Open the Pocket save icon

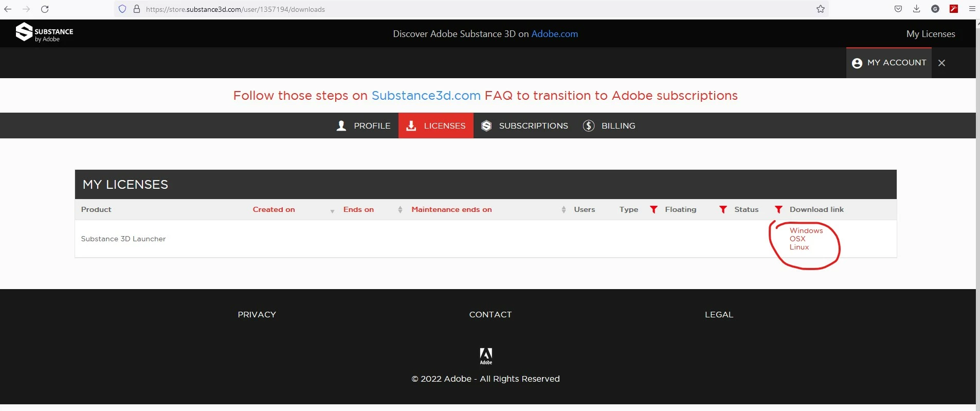click(x=898, y=9)
